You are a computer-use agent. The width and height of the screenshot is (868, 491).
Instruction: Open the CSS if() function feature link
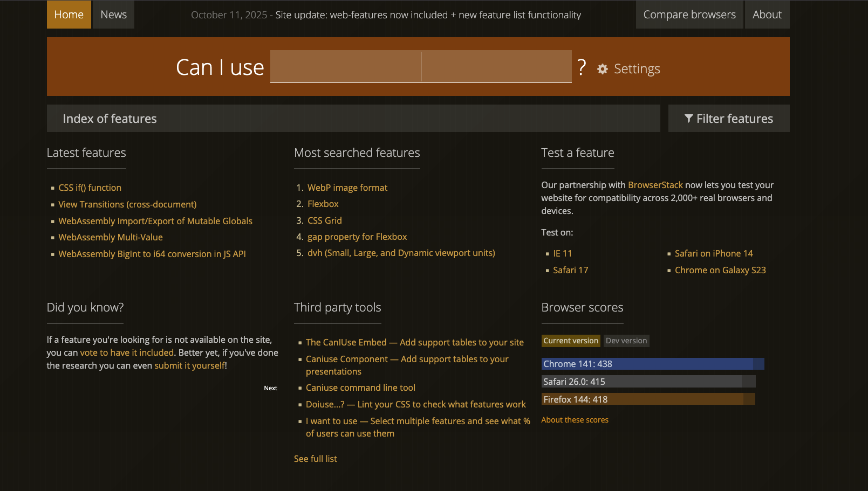click(90, 188)
